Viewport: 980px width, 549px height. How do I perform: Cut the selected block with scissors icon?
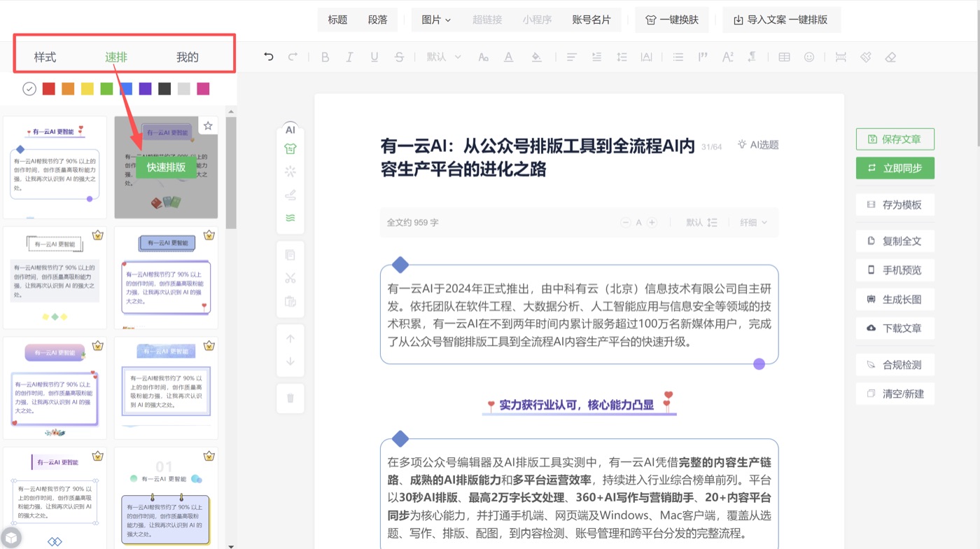click(x=290, y=279)
